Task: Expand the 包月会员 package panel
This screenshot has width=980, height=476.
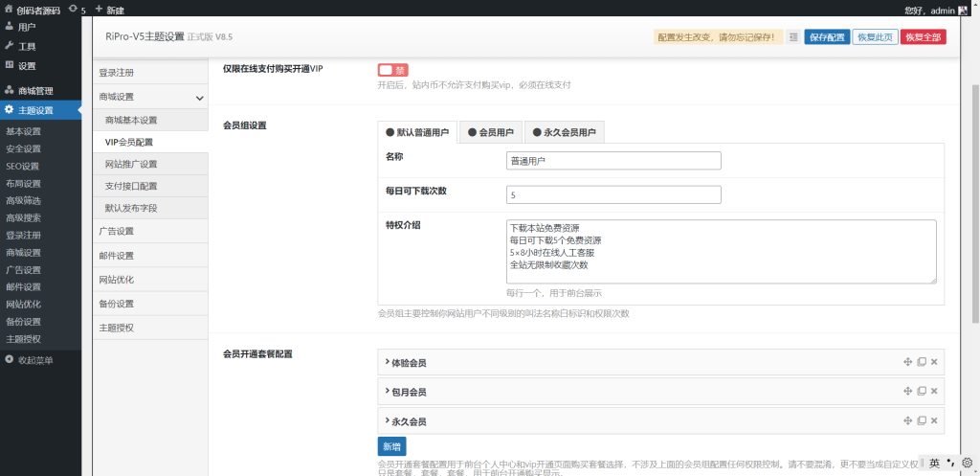Action: tap(407, 392)
